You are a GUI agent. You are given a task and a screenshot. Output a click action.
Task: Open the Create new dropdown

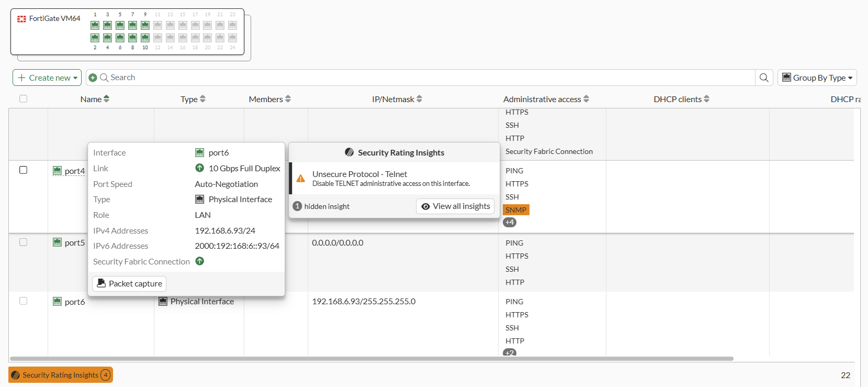(47, 78)
